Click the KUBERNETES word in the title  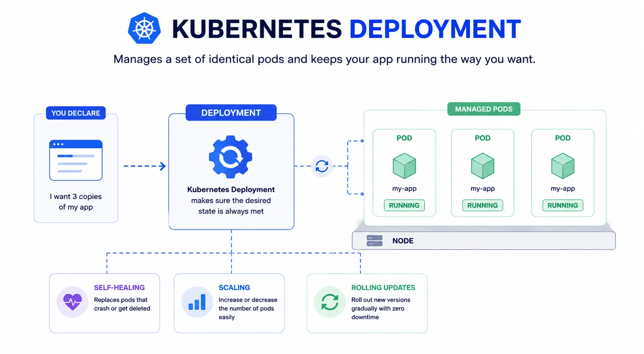click(257, 29)
